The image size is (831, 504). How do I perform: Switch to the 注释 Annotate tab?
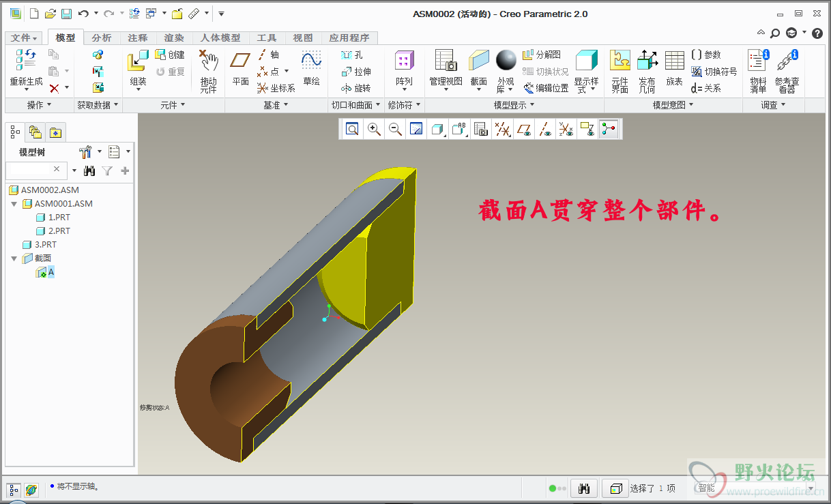pos(138,38)
